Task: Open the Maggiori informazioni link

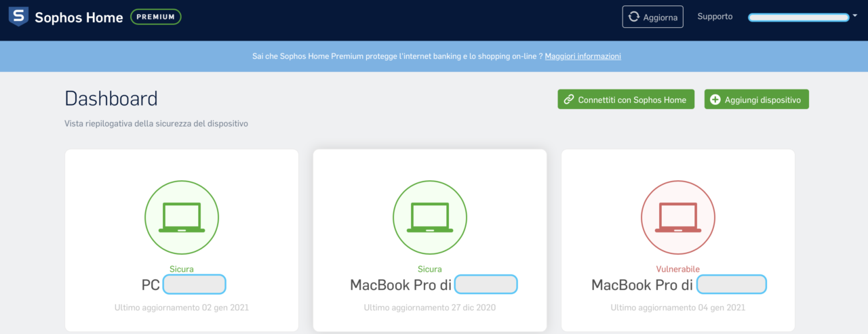Action: tap(583, 56)
